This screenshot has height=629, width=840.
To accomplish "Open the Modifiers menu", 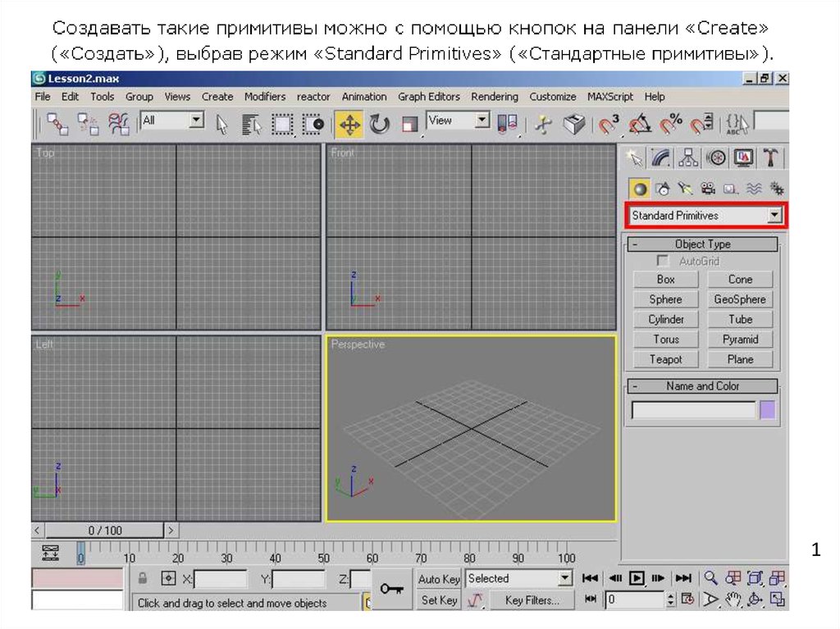I will click(x=265, y=97).
